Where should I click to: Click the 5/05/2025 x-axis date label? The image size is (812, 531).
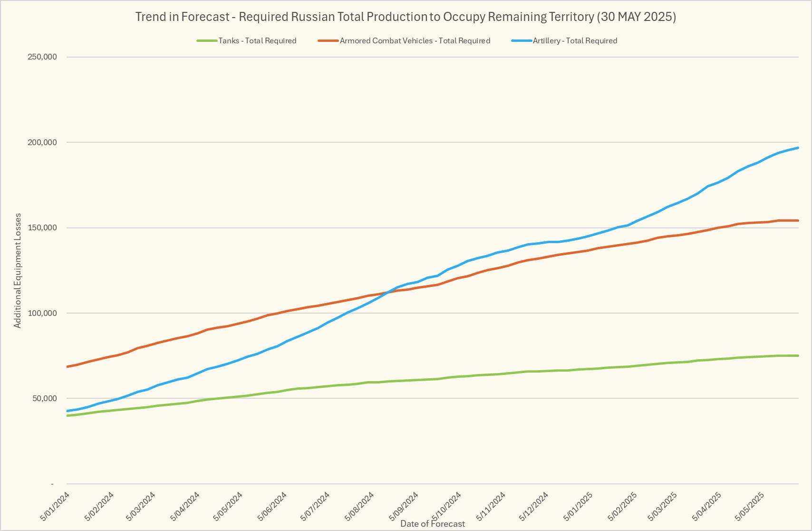pos(750,506)
